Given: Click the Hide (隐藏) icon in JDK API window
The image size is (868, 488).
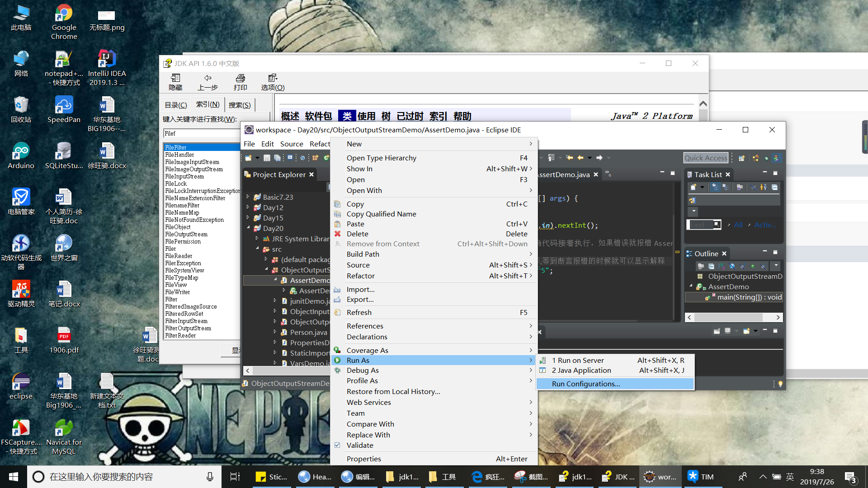Looking at the screenshot, I should coord(175,82).
